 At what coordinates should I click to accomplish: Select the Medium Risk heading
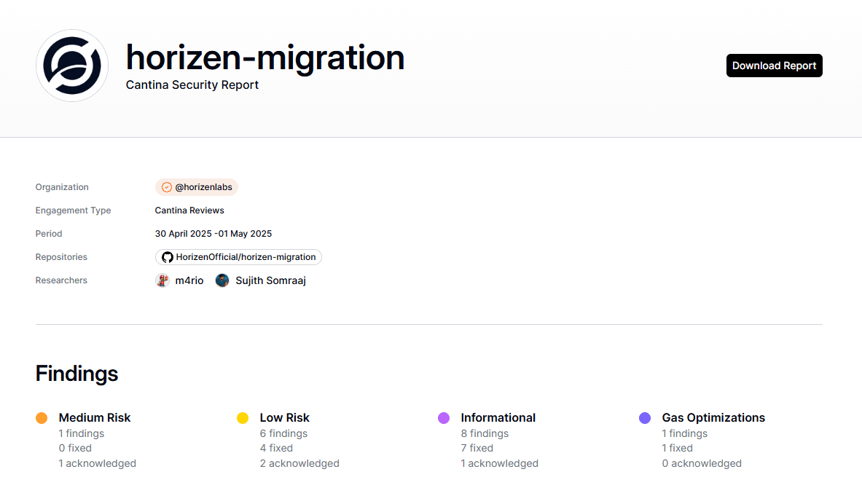(x=95, y=418)
